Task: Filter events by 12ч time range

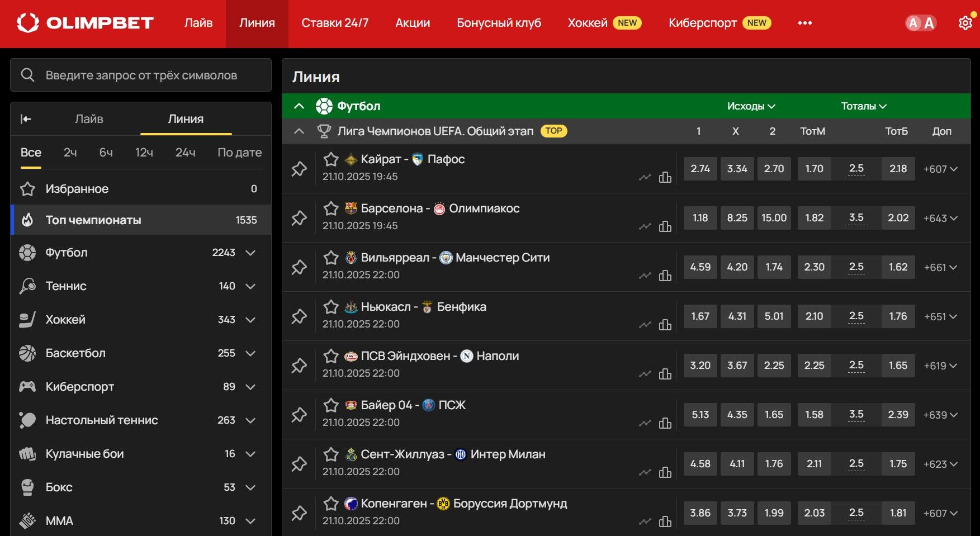Action: tap(144, 153)
